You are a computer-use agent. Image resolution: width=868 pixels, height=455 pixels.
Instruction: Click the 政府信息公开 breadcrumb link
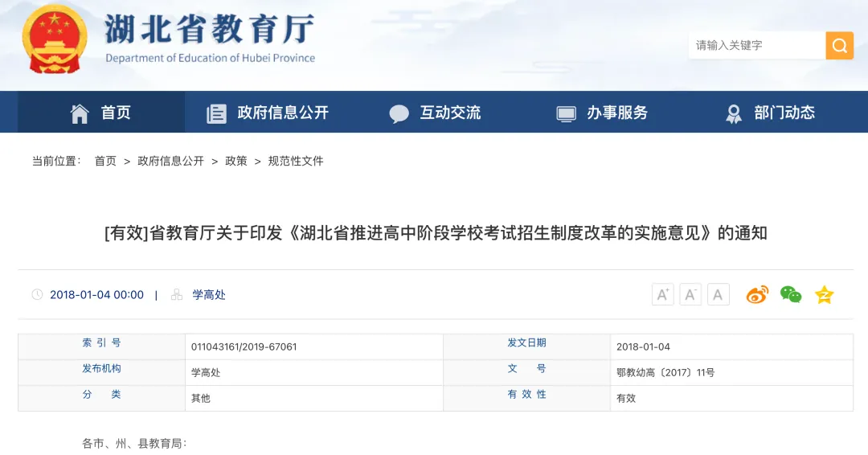pyautogui.click(x=170, y=161)
